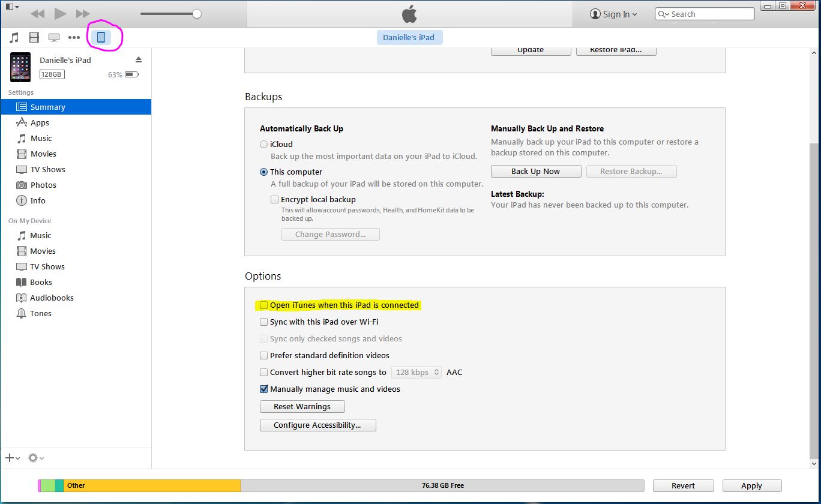Open the gear actions menu
The width and height of the screenshot is (821, 504).
pyautogui.click(x=35, y=458)
